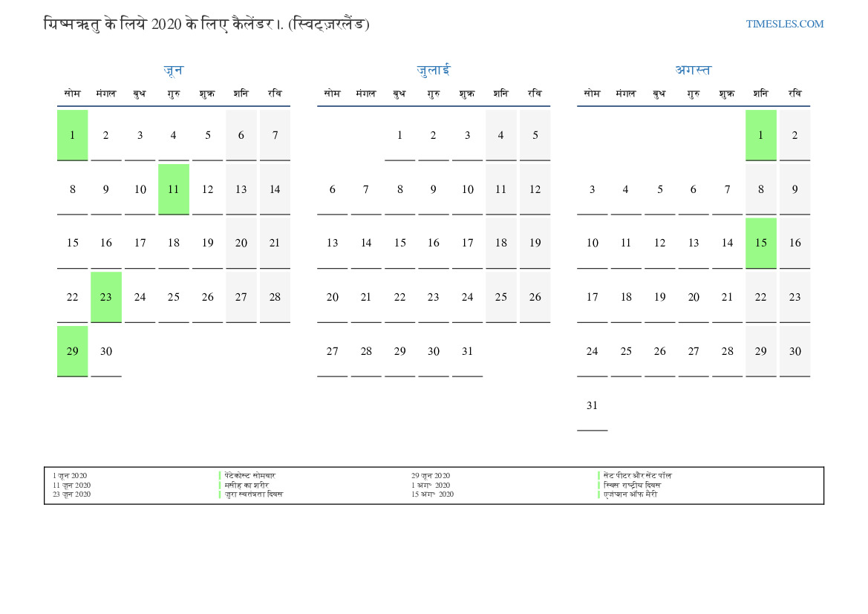Click highlighted June 23 date
Image resolution: width=868 pixels, height=614 pixels.
tap(106, 297)
